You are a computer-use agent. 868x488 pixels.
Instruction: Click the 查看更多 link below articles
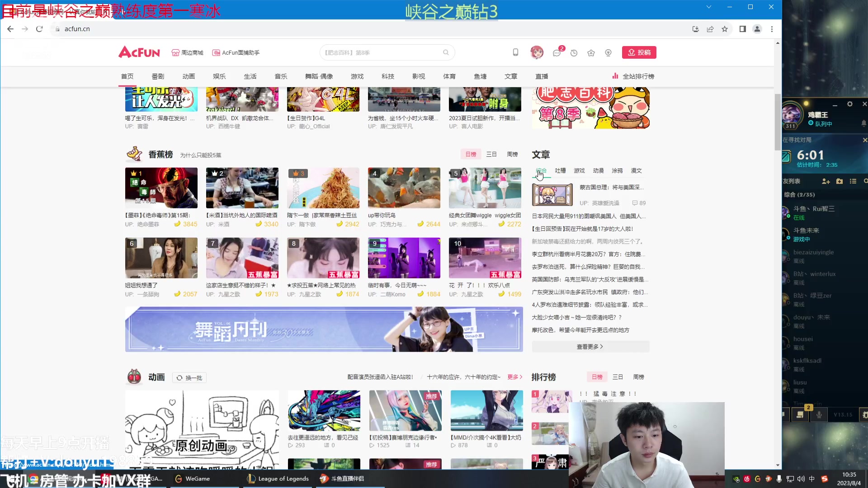click(x=590, y=346)
